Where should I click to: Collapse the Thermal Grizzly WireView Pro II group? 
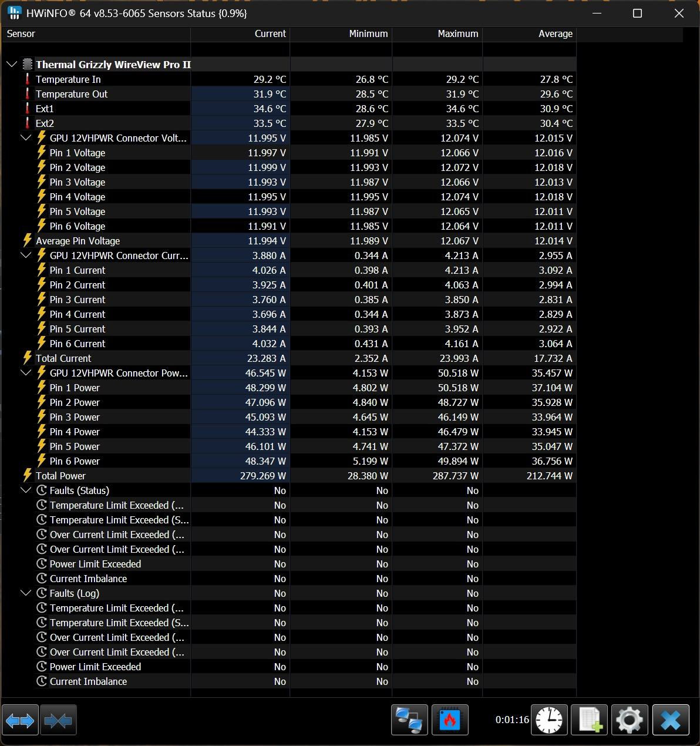tap(11, 65)
